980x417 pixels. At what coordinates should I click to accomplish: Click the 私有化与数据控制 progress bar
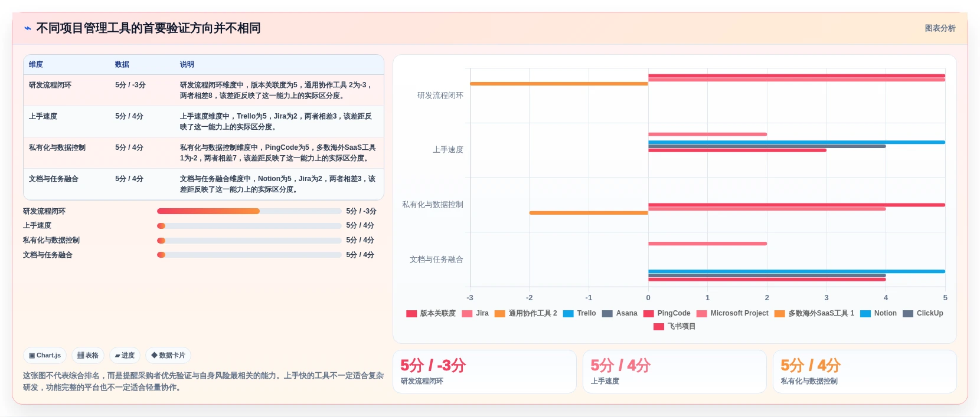[249, 240]
